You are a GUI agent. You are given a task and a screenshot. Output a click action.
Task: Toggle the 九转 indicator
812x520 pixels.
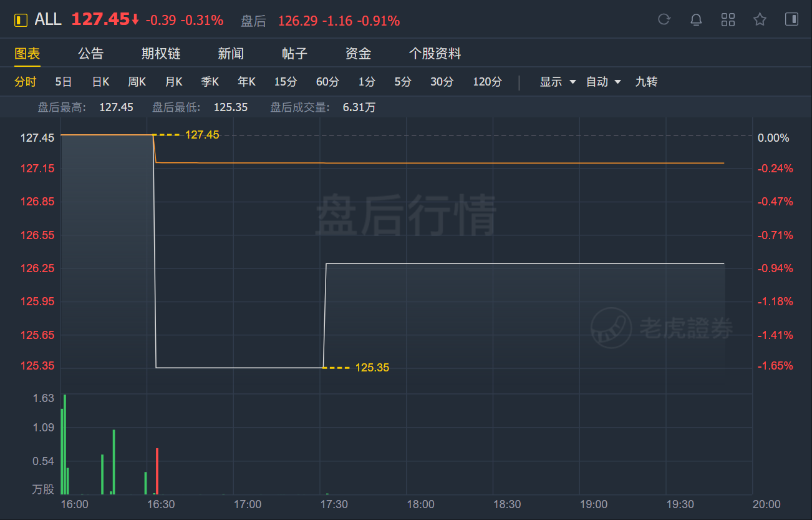[646, 82]
